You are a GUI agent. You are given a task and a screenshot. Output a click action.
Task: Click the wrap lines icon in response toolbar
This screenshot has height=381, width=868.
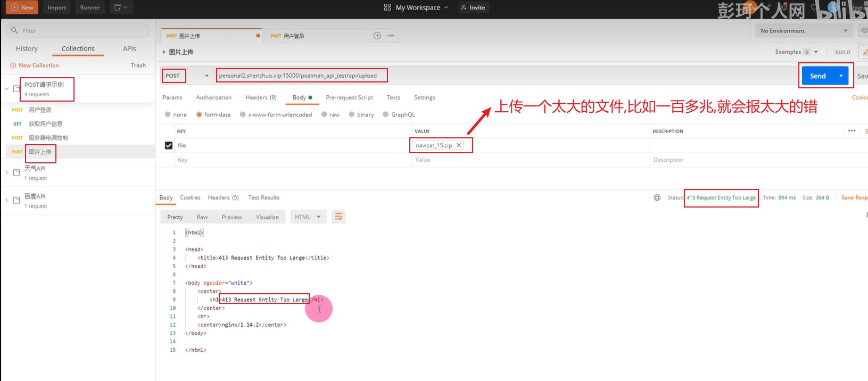click(x=338, y=217)
